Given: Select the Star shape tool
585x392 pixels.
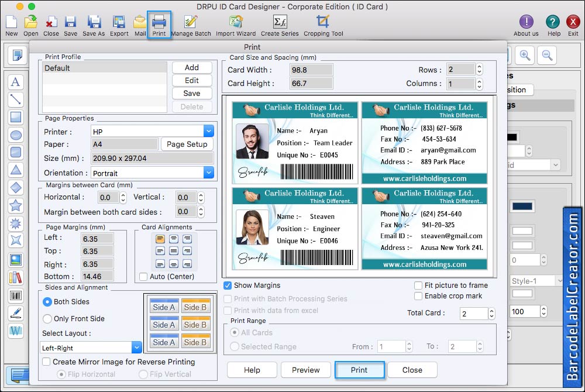Looking at the screenshot, I should tap(16, 205).
